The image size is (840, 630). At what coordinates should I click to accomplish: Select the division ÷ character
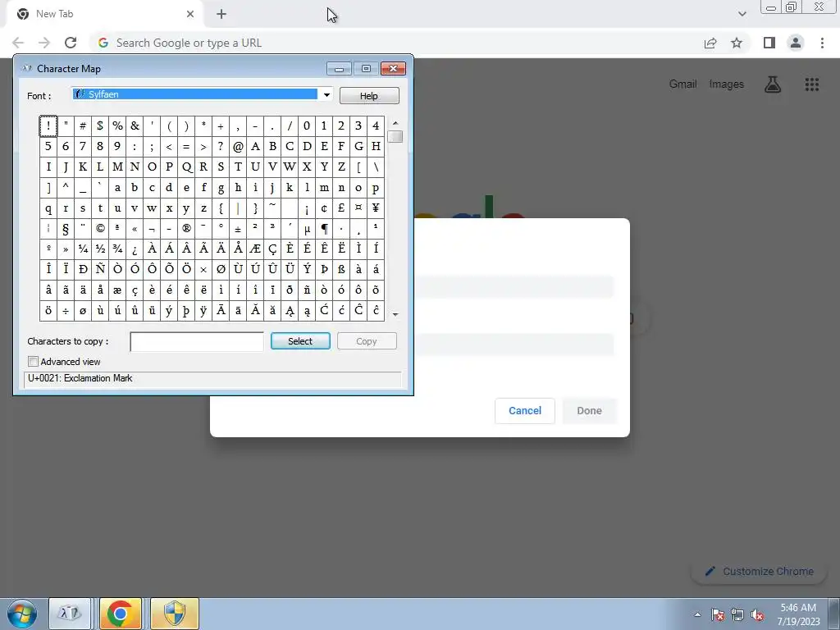66,310
